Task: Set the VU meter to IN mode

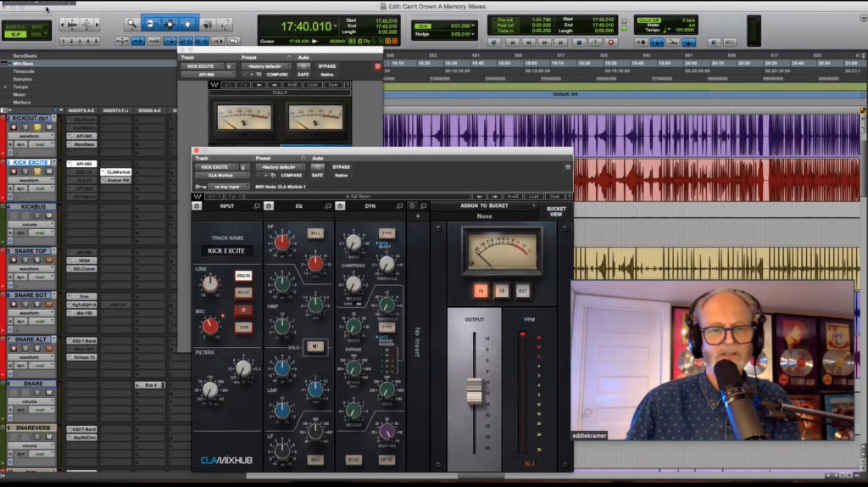Action: [481, 291]
